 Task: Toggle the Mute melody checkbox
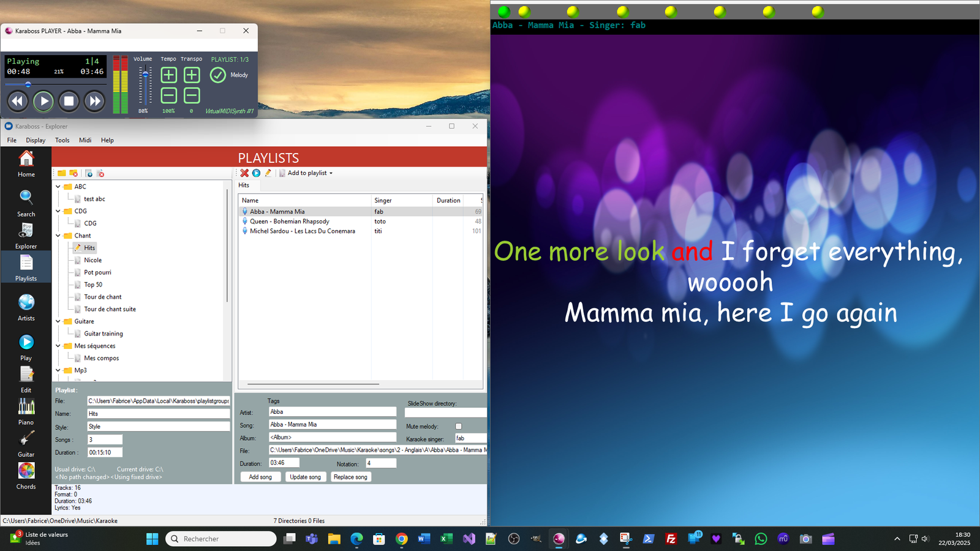tap(458, 426)
